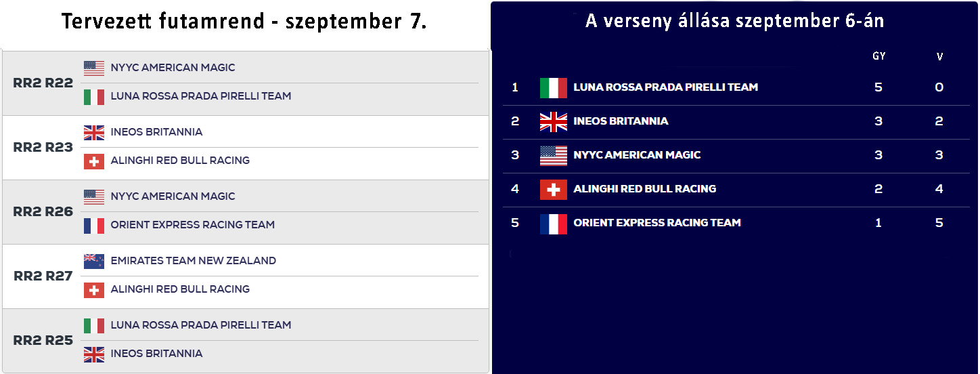Open Orient Express Racing Team in RR2 R26

tap(193, 225)
